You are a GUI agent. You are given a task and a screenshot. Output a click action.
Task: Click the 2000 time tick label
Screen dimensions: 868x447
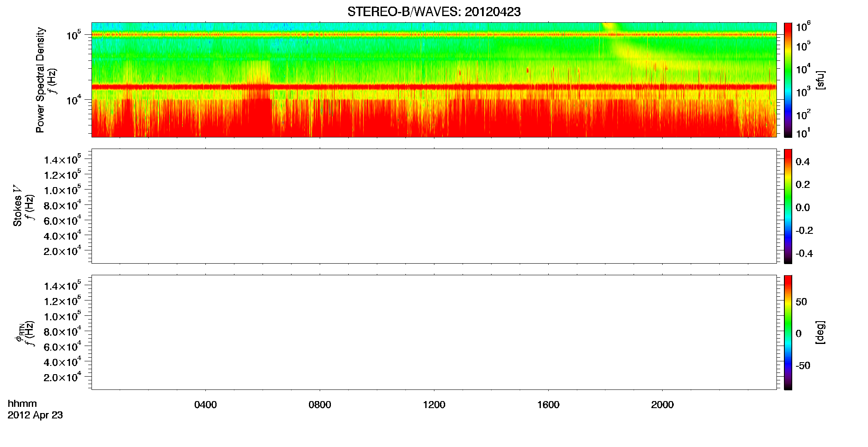click(662, 405)
